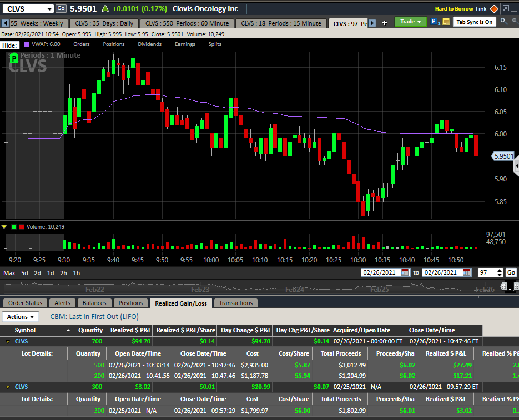Viewport: 519px width, 420px height.
Task: Toggle the Tab Sync is On button
Action: click(474, 22)
